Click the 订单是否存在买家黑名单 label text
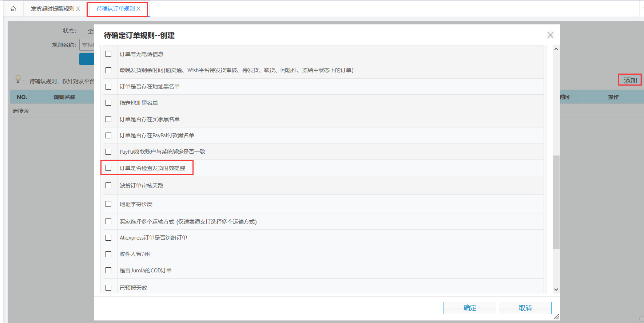Screen dimensions: 644x323 [x=150, y=119]
